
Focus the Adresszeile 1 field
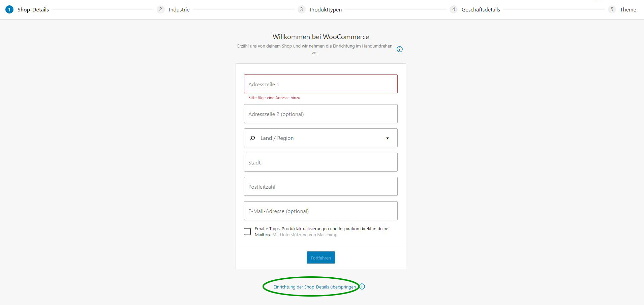(321, 84)
